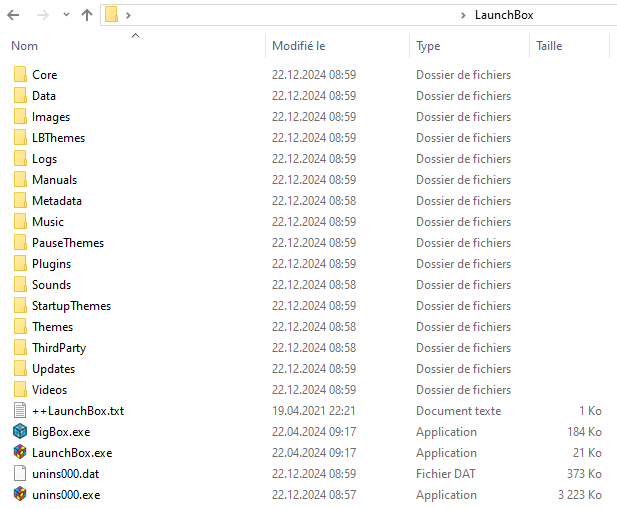The image size is (617, 509).
Task: Sort by Nom column header
Action: point(24,46)
